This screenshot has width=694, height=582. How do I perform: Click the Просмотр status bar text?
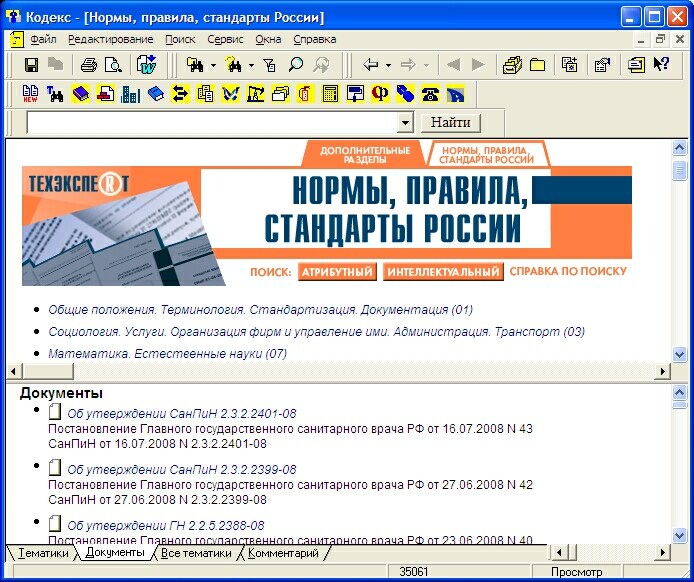click(577, 572)
